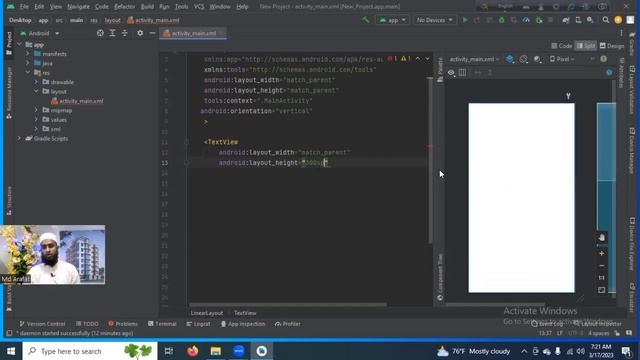Image resolution: width=640 pixels, height=360 pixels.
Task: Click the Debug app bug icon
Action: [x=502, y=20]
